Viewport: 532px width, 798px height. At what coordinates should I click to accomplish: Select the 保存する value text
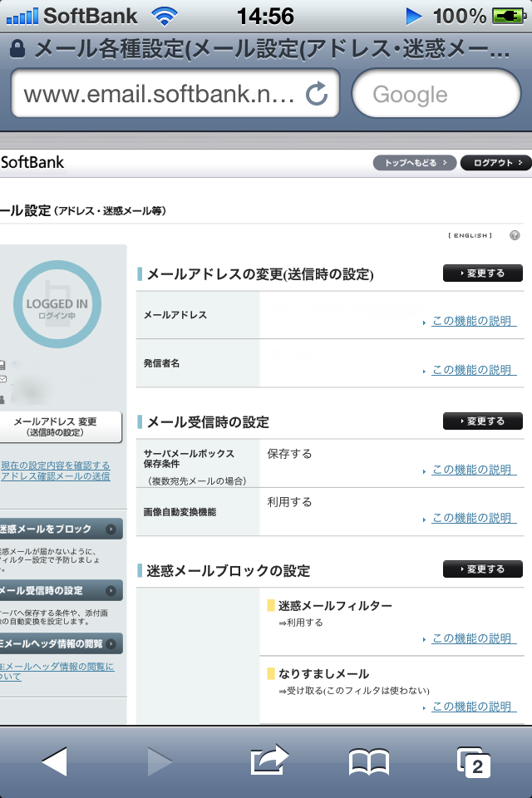(x=289, y=454)
